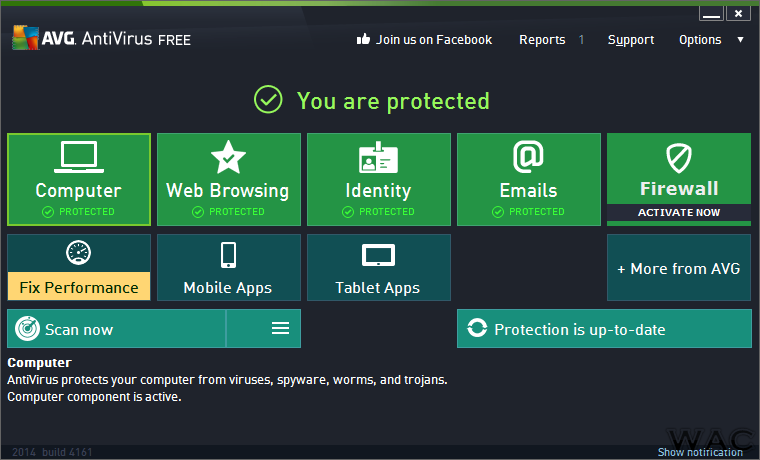Click Computer tile's PROTECTED check icon
Image resolution: width=760 pixels, height=460 pixels.
tap(48, 212)
